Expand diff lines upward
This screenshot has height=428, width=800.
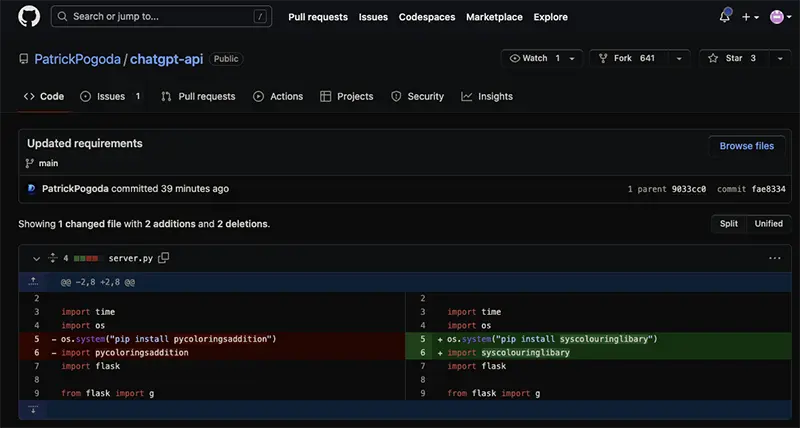[33, 282]
